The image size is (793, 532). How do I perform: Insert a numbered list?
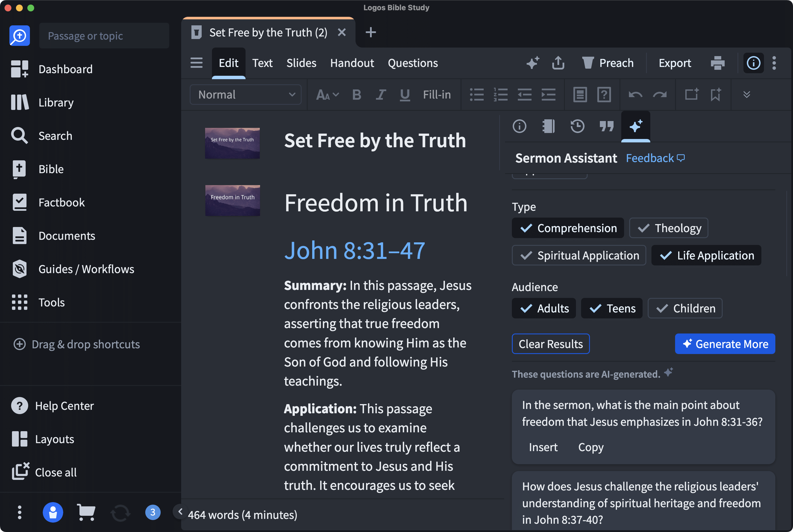(x=500, y=95)
